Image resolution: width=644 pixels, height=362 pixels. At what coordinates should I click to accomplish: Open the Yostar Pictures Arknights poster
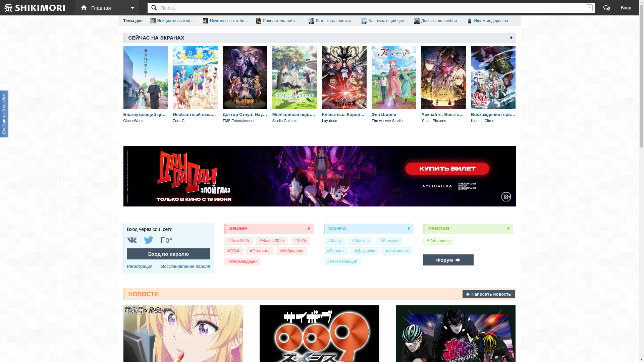pos(443,78)
